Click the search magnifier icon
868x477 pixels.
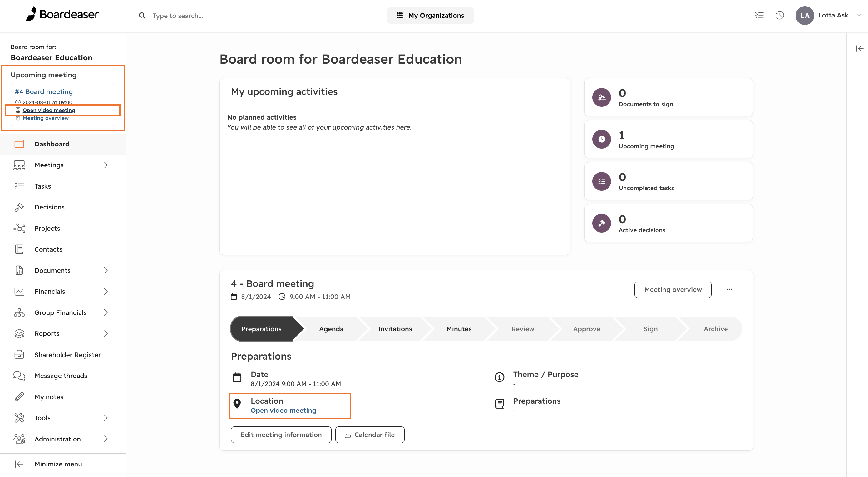142,16
